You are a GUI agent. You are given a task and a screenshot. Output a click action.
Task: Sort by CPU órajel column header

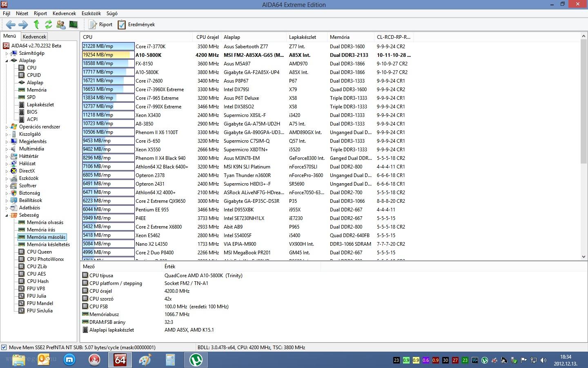[207, 37]
